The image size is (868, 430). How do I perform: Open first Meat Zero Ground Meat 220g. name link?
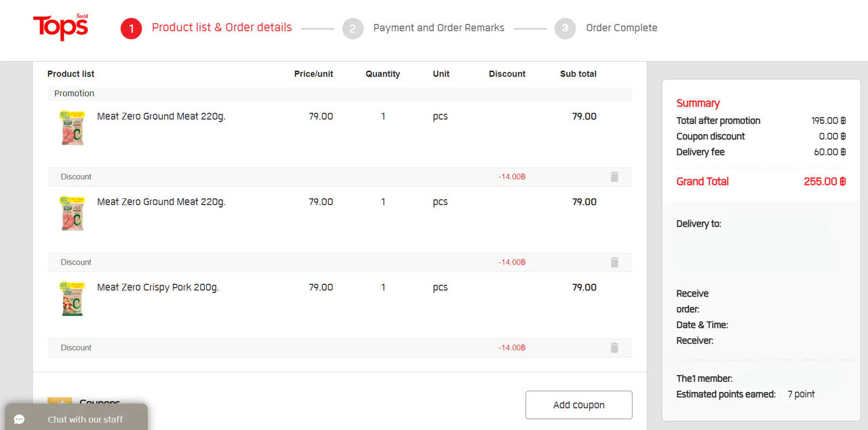pos(161,117)
